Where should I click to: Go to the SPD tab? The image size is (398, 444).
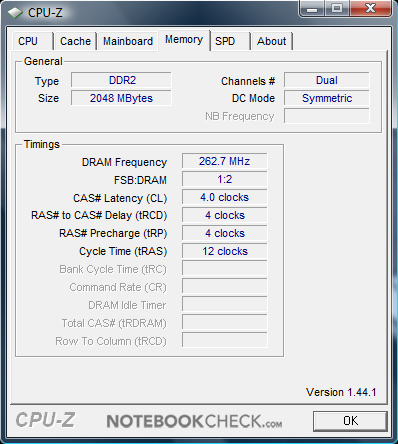click(230, 41)
